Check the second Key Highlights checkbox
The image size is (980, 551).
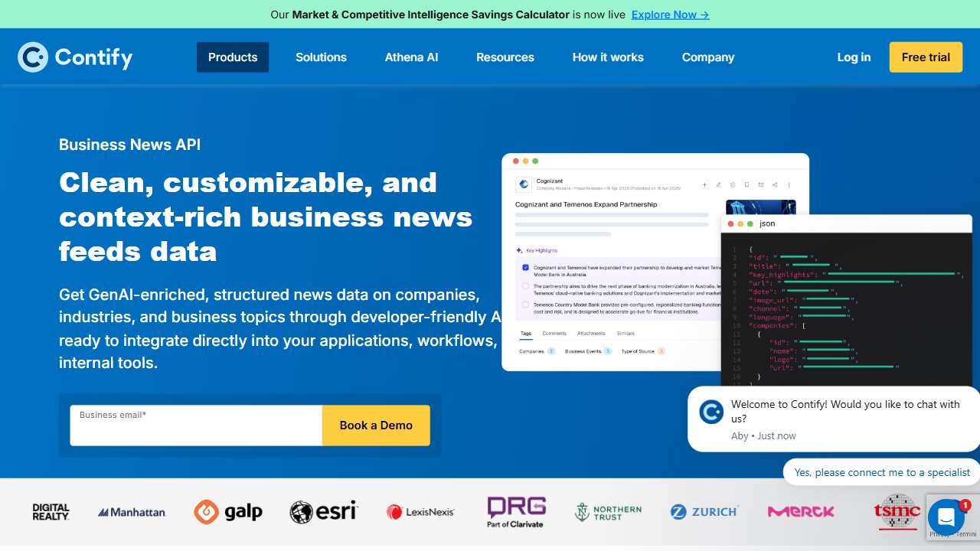click(525, 286)
